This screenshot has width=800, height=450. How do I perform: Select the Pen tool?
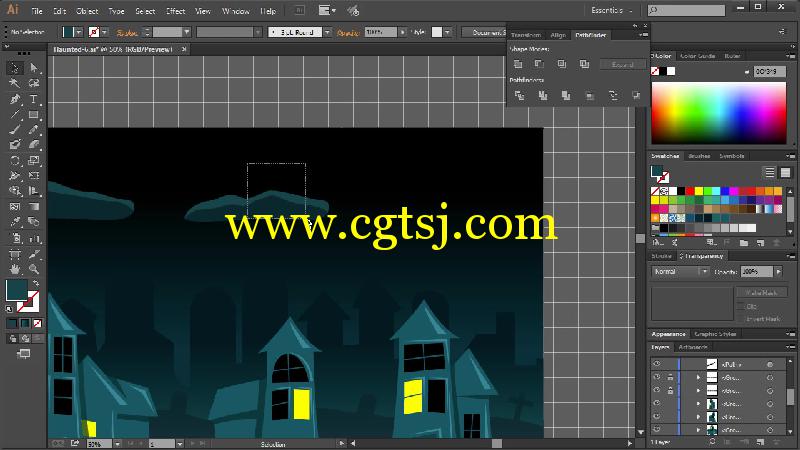[x=15, y=99]
